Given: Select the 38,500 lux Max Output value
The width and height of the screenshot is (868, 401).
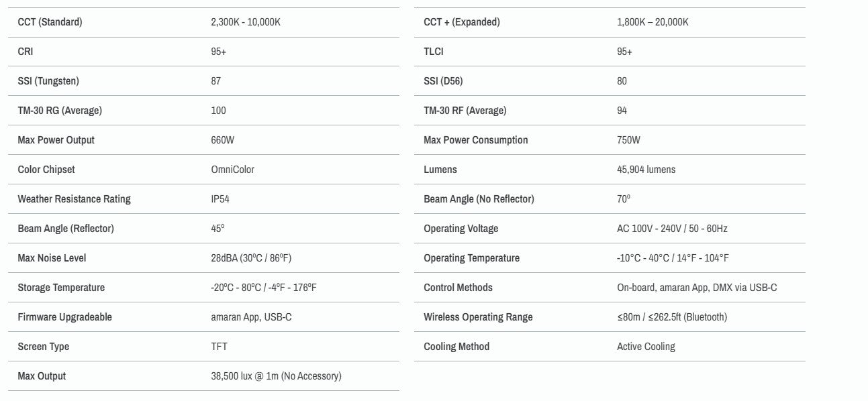Looking at the screenshot, I should (276, 376).
